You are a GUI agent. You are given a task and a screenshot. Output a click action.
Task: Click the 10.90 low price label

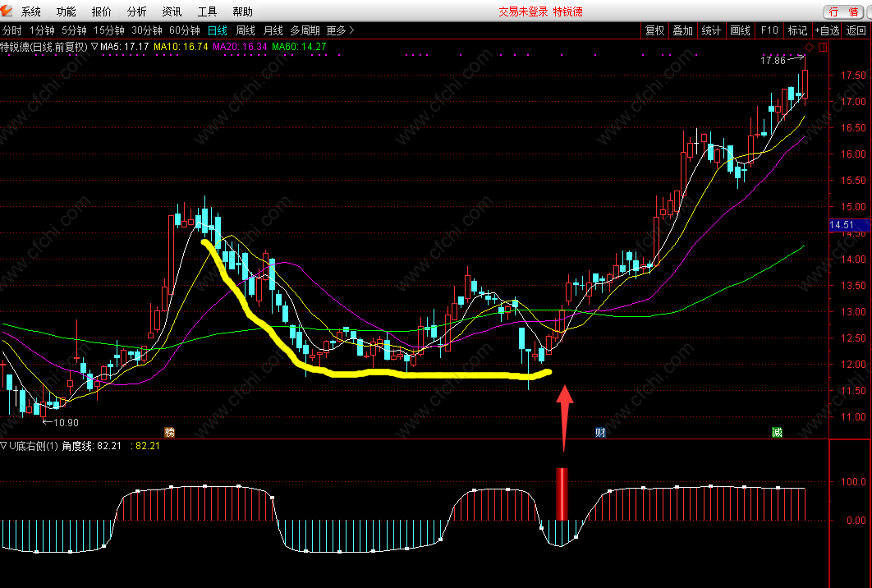(66, 423)
